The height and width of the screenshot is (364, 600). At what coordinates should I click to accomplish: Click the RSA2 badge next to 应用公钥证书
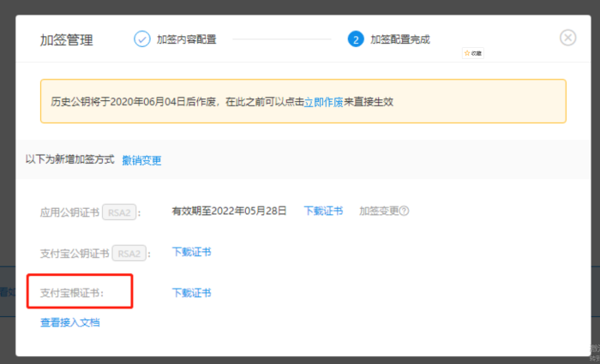click(119, 212)
